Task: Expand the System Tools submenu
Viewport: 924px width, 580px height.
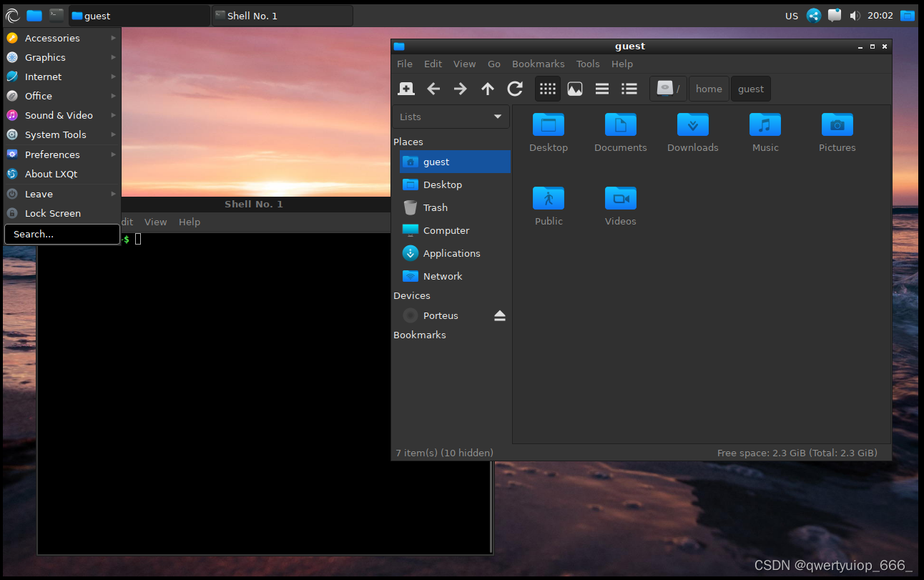Action: 56,134
